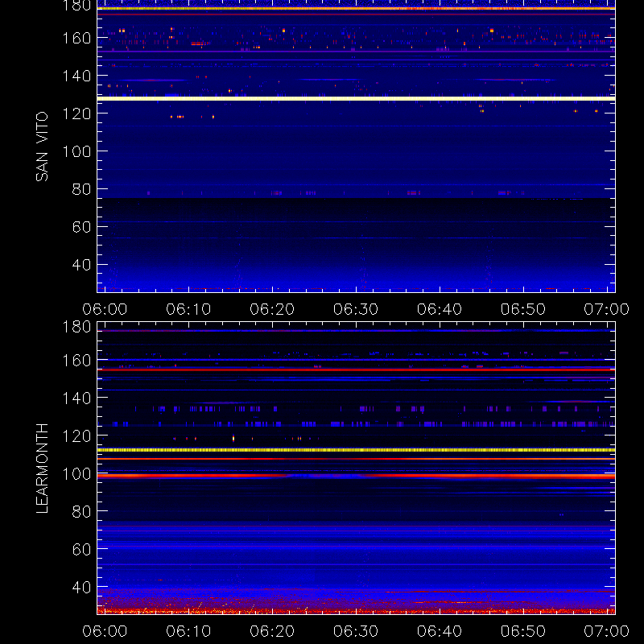This screenshot has height=644, width=644.
Task: Click 07:00 time label under San Vito plot
Action: click(607, 309)
